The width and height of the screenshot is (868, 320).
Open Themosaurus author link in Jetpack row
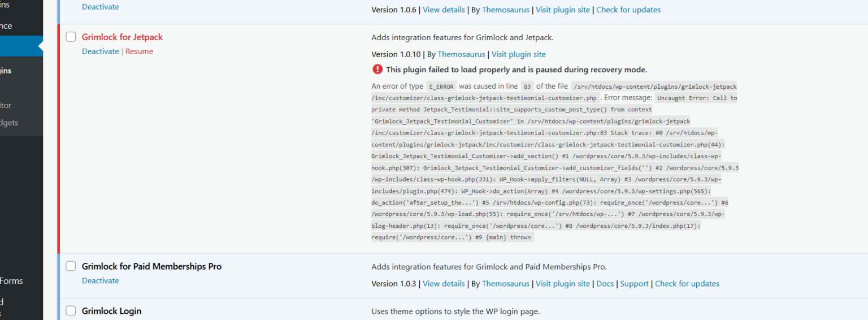461,54
